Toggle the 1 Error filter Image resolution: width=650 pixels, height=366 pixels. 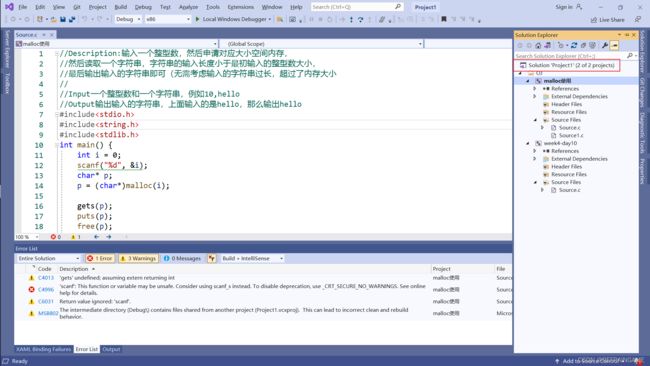100,258
